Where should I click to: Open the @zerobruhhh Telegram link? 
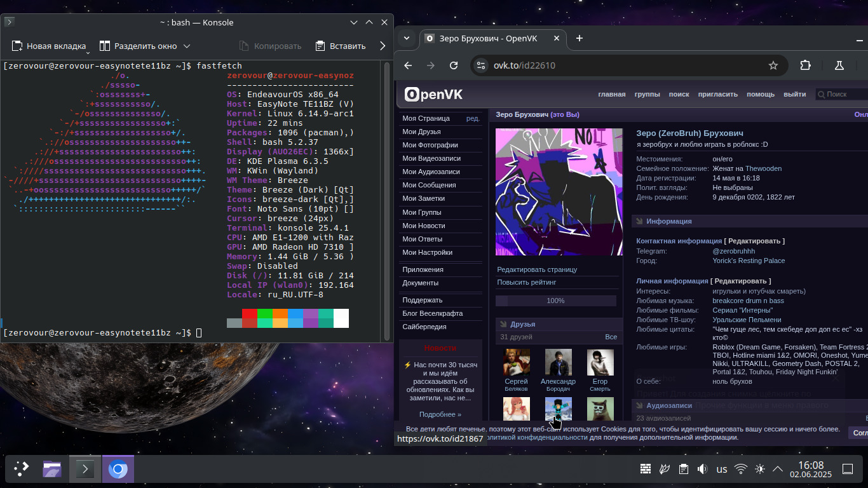click(734, 251)
